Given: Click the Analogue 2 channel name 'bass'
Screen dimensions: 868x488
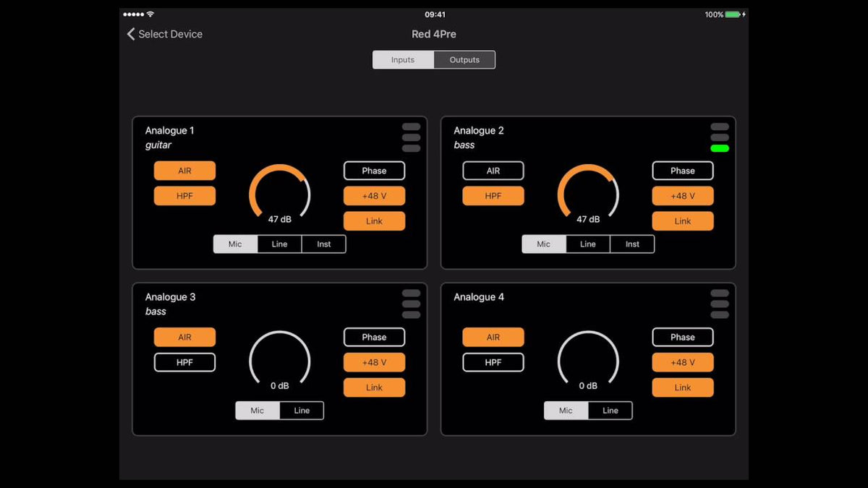Looking at the screenshot, I should click(x=464, y=145).
